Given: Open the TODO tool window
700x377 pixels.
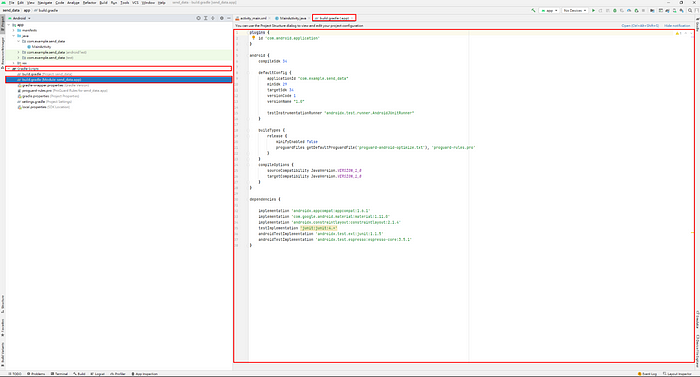Looking at the screenshot, I should pos(15,374).
